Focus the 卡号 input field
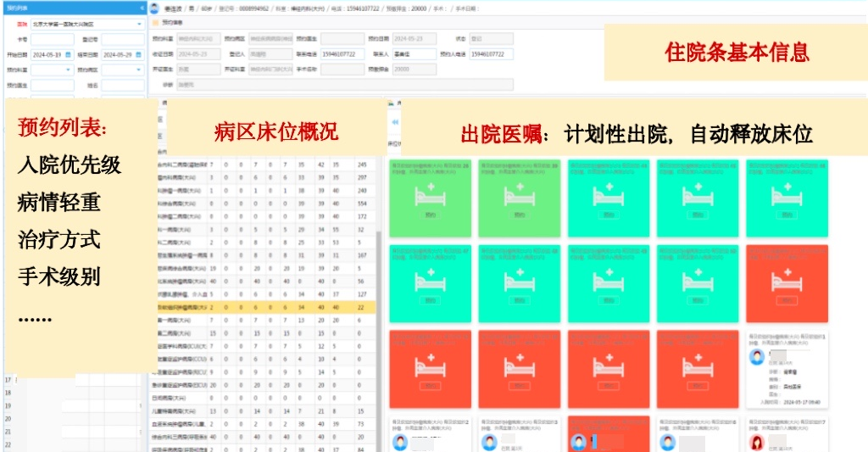This screenshot has height=452, width=868. 52,39
